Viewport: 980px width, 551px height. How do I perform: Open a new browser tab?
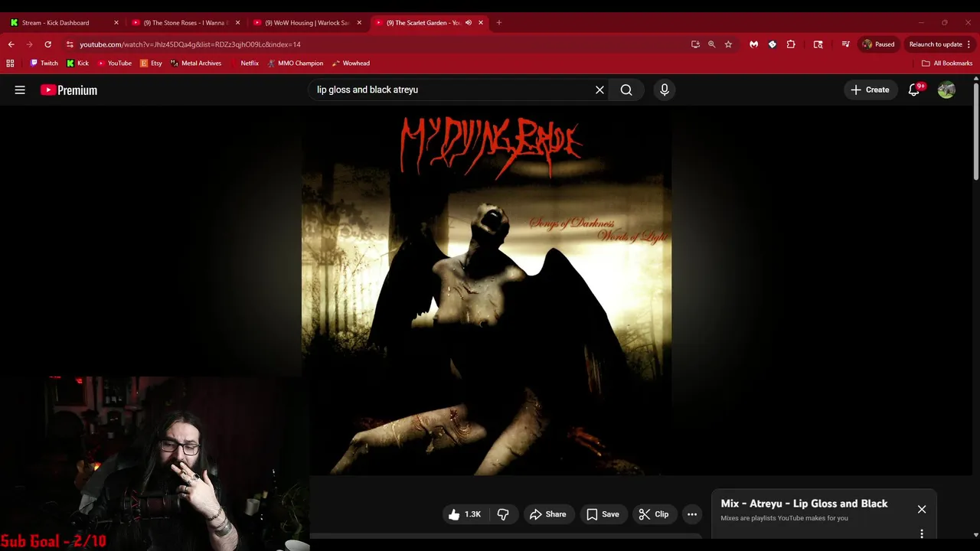coord(498,22)
